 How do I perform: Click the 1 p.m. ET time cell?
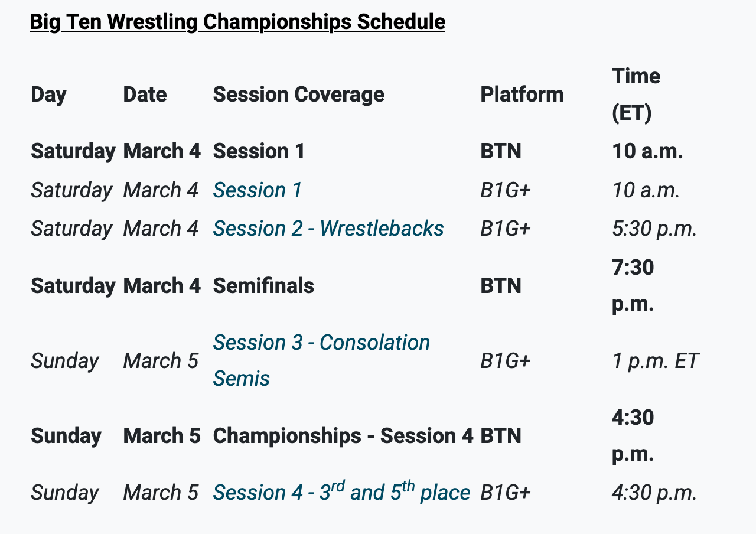pos(655,361)
